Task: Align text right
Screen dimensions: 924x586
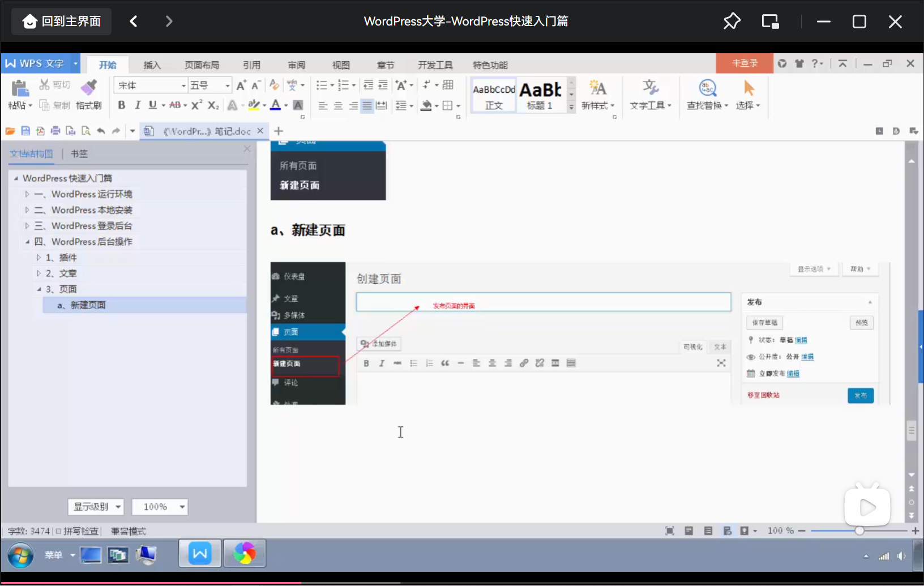Action: [x=353, y=106]
